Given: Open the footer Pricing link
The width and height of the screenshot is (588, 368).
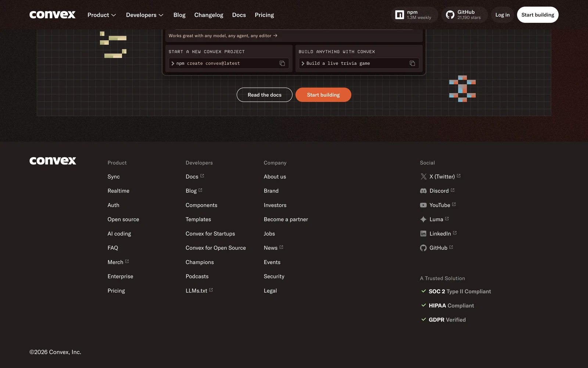Looking at the screenshot, I should [x=116, y=291].
